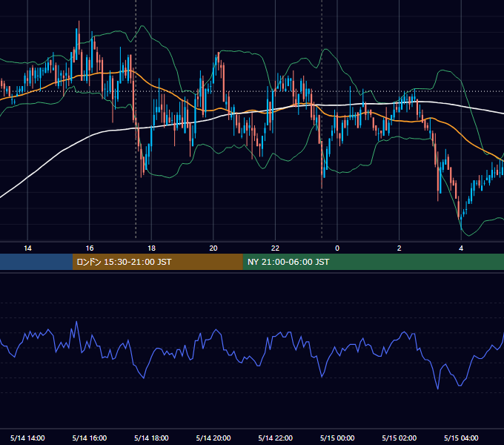Viewport: 504px width, 445px height.
Task: Click hour label 0 on chart axis
Action: [x=337, y=248]
